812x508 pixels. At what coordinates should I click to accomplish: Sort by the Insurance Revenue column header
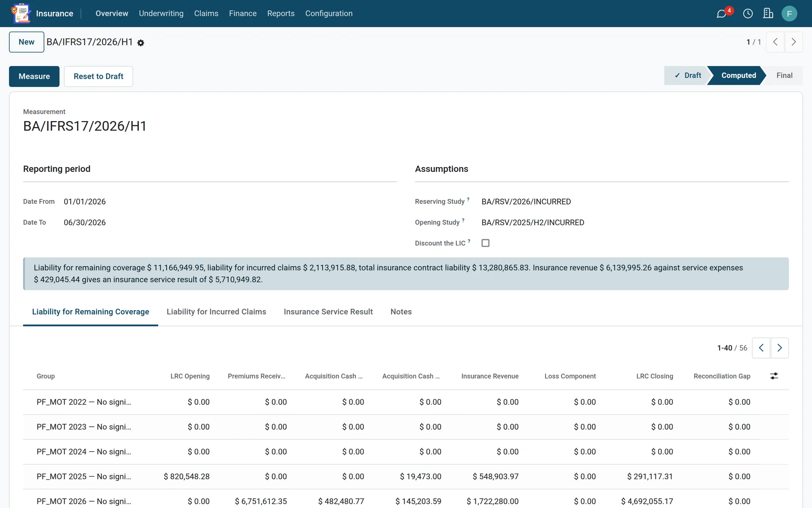click(x=490, y=376)
